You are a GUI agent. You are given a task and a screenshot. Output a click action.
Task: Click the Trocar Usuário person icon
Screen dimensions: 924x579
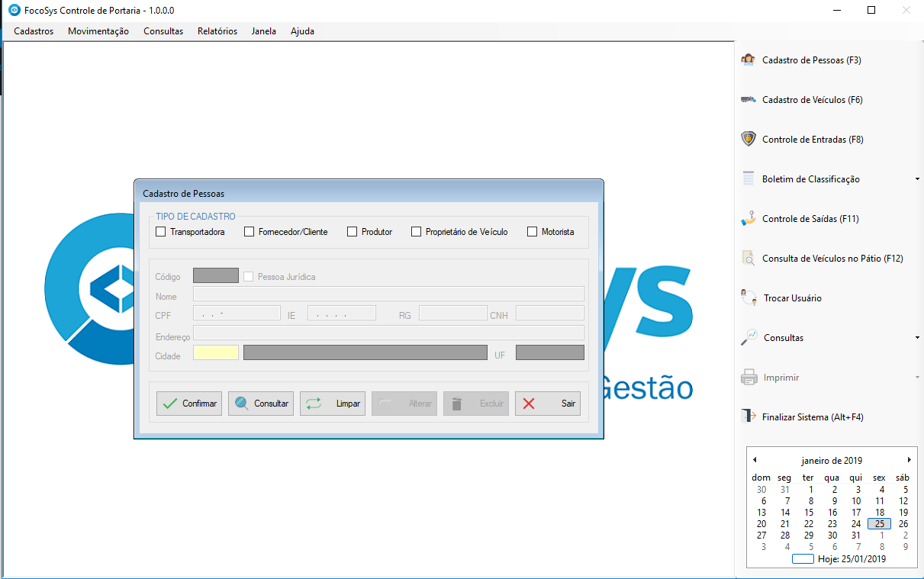pyautogui.click(x=749, y=298)
